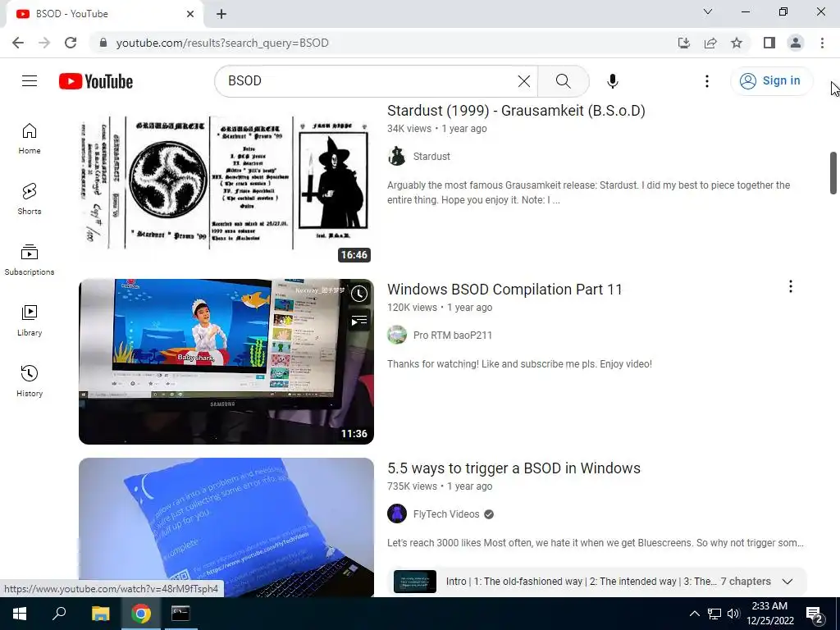Viewport: 840px width, 630px height.
Task: Click the Intro chapters text row
Action: pos(582,582)
